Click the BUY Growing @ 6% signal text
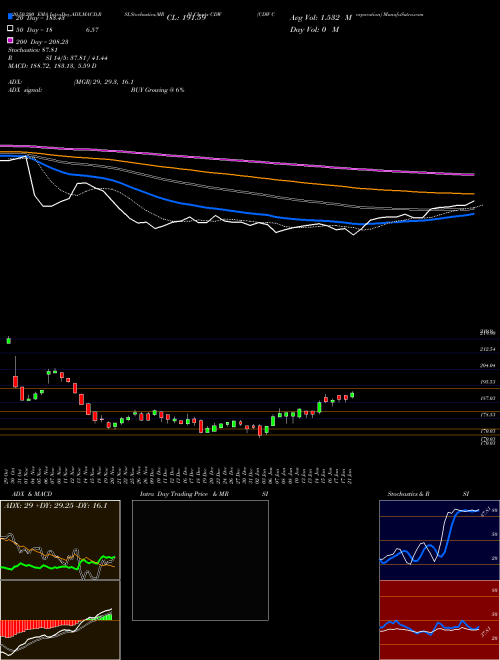This screenshot has width=500, height=660. 157,90
